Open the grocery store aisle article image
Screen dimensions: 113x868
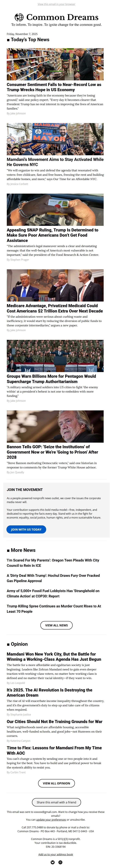pyautogui.click(x=55, y=64)
